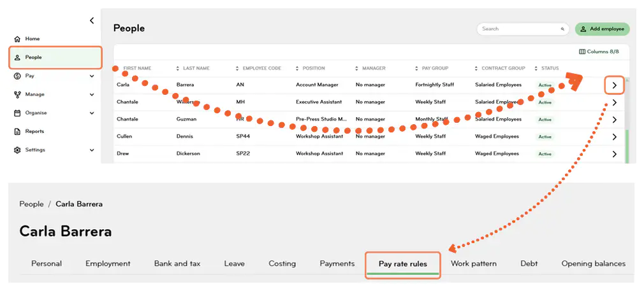
Task: Collapse the sidebar with the left arrow
Action: coord(92,20)
